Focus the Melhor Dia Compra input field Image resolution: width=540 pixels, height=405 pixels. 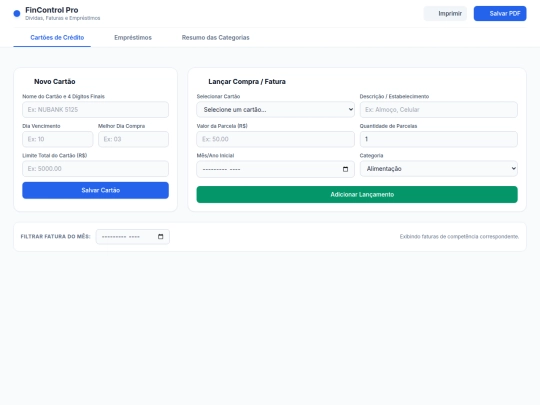click(x=133, y=139)
